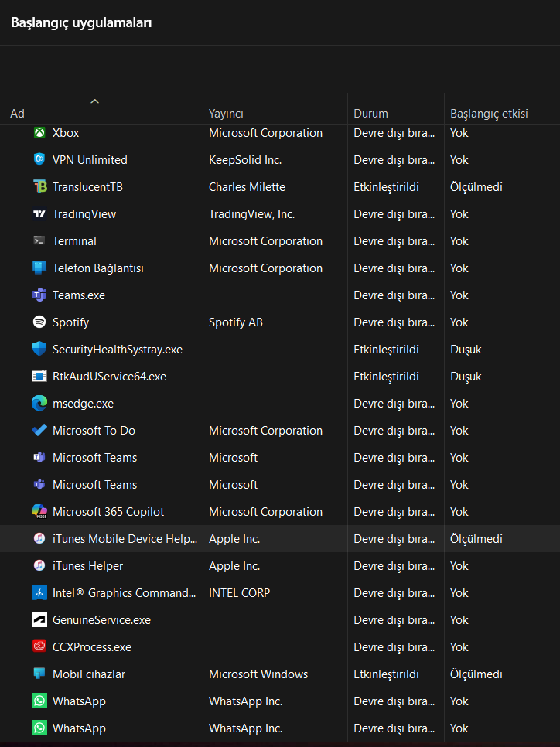Click the iTunes Helper icon
Screen dimensions: 560x747
[39, 566]
